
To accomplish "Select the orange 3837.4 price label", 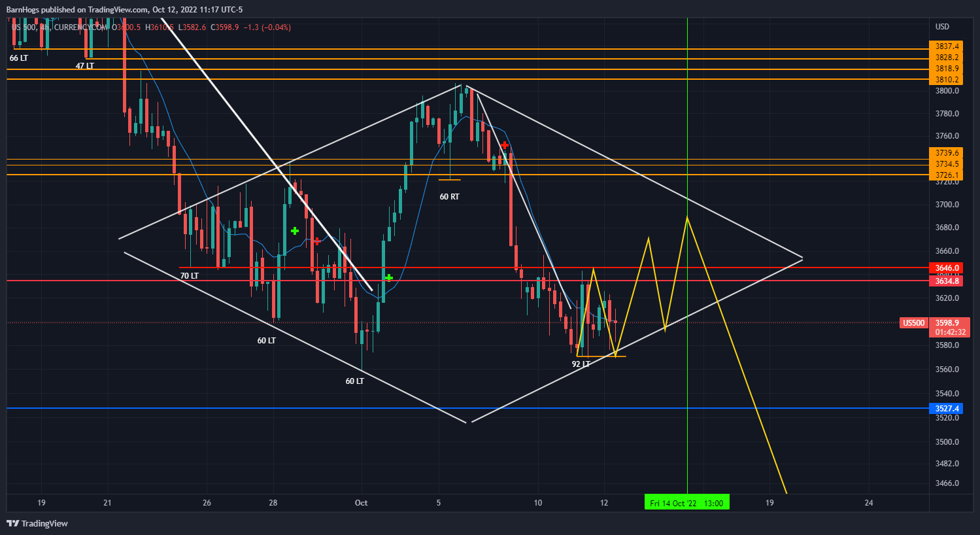I will [x=947, y=46].
